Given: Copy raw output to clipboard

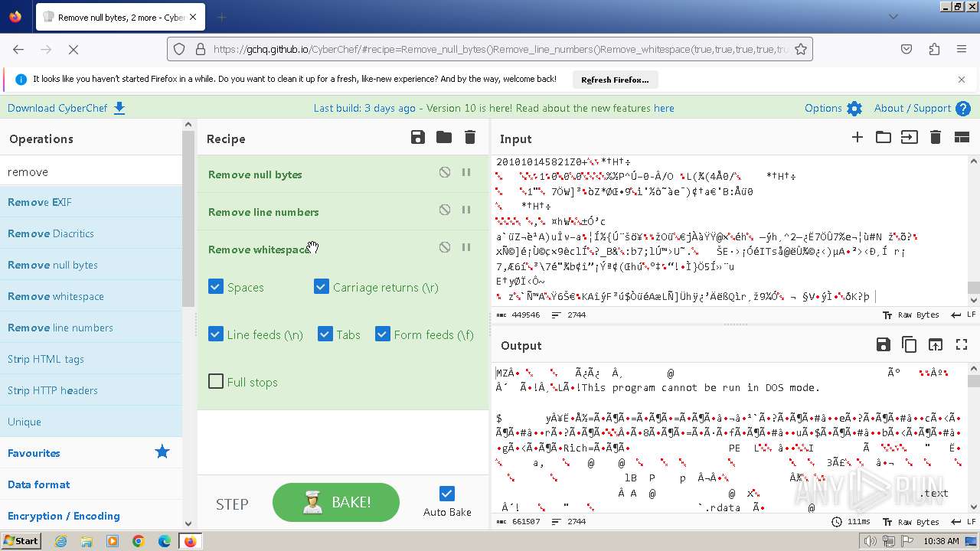Looking at the screenshot, I should point(909,344).
